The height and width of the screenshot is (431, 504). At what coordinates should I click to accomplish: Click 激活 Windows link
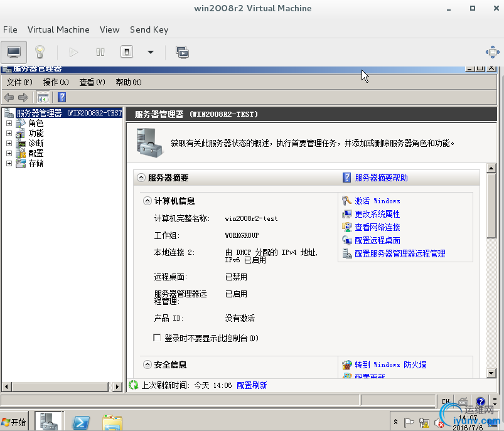377,201
